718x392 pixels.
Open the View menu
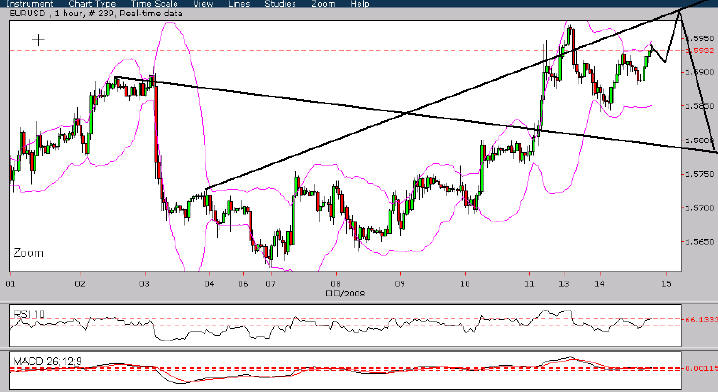click(203, 4)
